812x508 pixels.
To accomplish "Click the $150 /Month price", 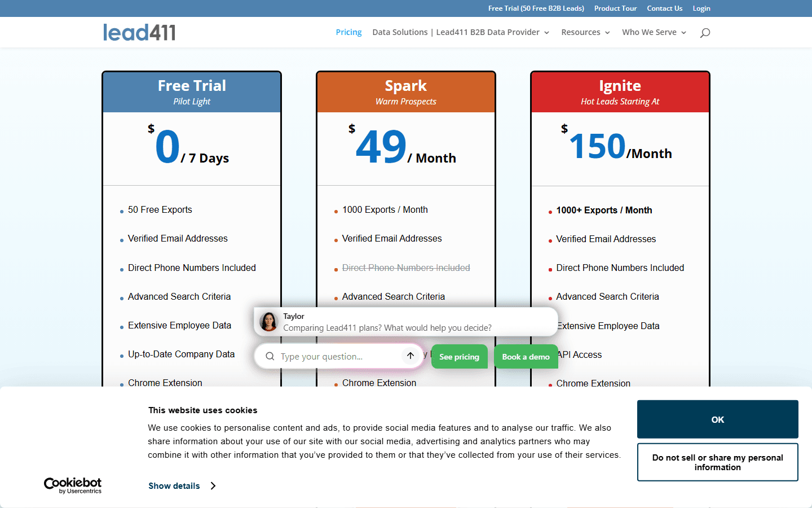I will 616,144.
